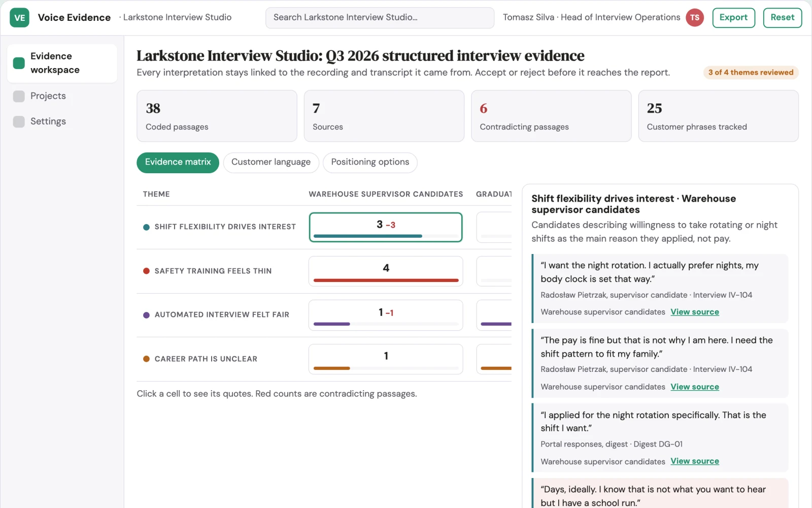Viewport: 812px width, 508px height.
Task: View source for the Digest DG-01 quote
Action: click(695, 461)
